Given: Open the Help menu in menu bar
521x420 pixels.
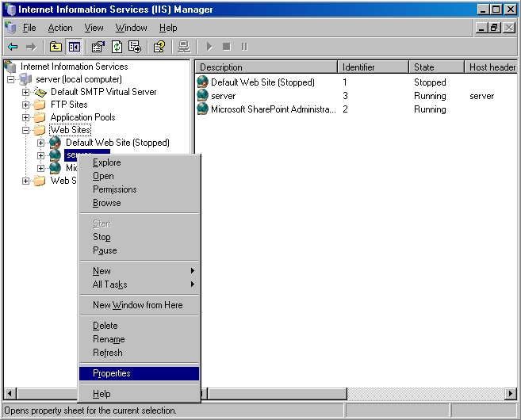Looking at the screenshot, I should 168,28.
